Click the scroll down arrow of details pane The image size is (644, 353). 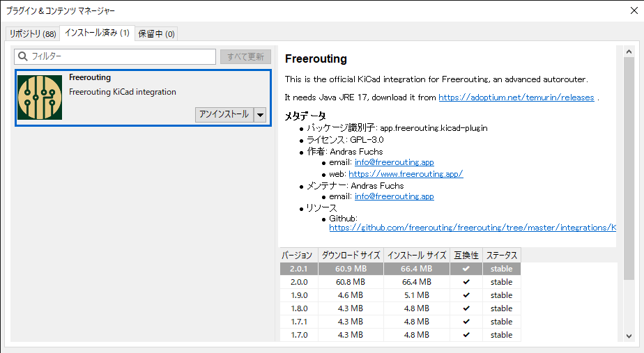click(629, 336)
